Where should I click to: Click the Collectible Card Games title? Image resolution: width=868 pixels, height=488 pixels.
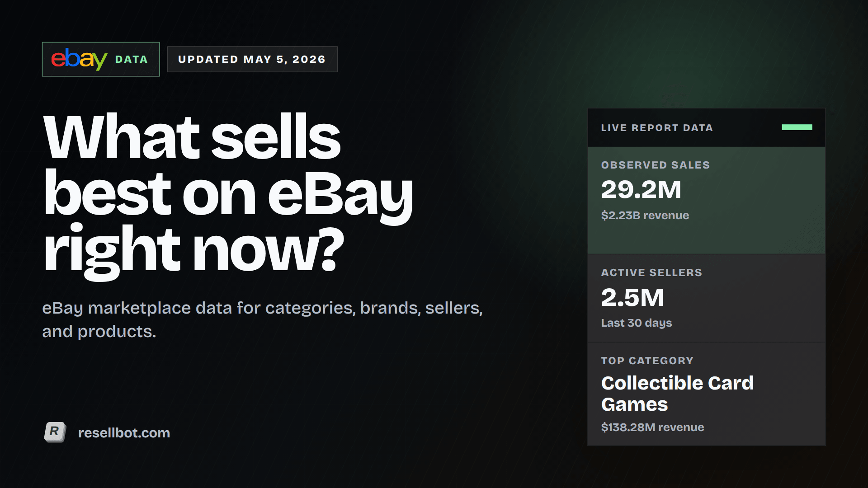tap(677, 394)
